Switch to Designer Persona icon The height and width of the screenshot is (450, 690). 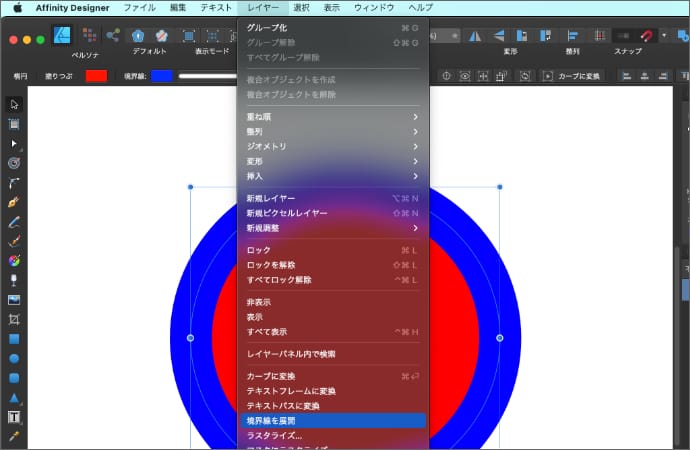62,36
